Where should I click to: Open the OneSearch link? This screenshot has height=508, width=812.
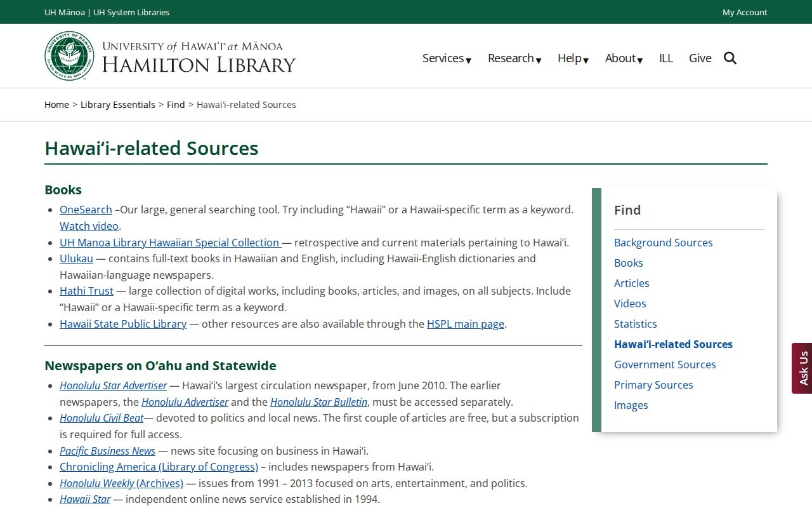[x=86, y=210]
